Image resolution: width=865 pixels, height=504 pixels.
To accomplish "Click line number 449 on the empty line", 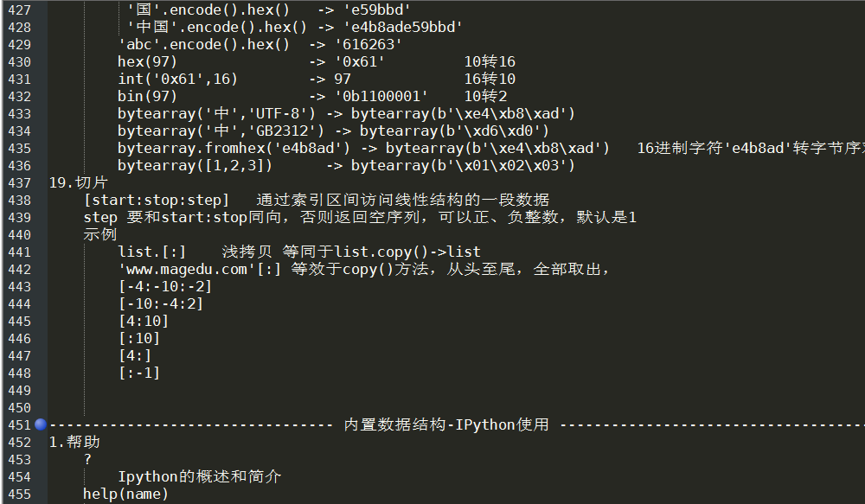I will point(19,391).
